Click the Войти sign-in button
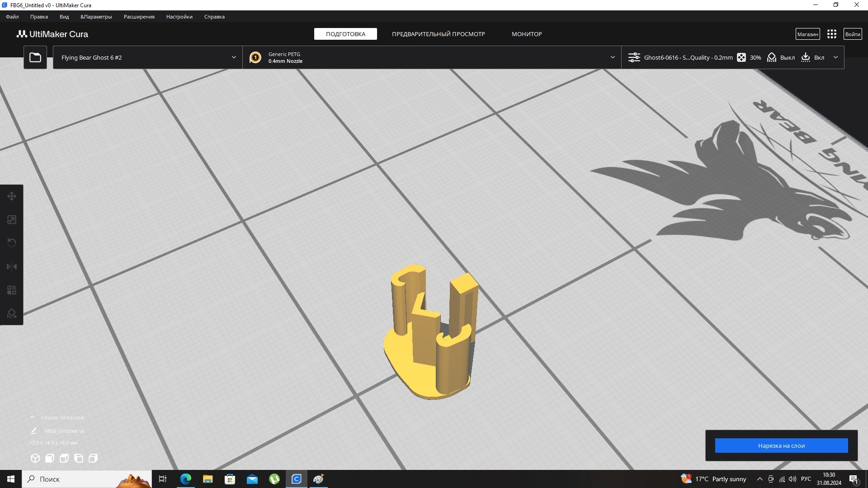Screen dimensions: 868x488 (x=853, y=34)
